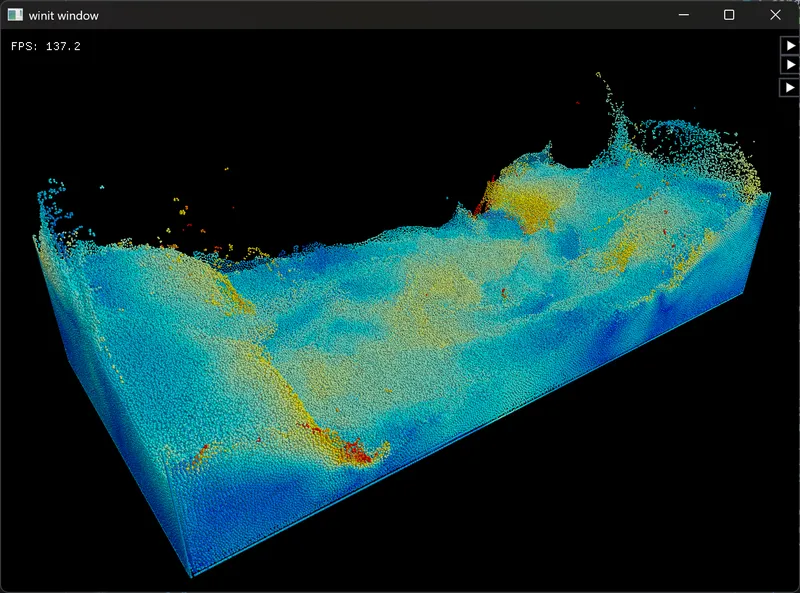The height and width of the screenshot is (593, 800).
Task: Click the blue particle spray at the left corner
Action: [53, 202]
